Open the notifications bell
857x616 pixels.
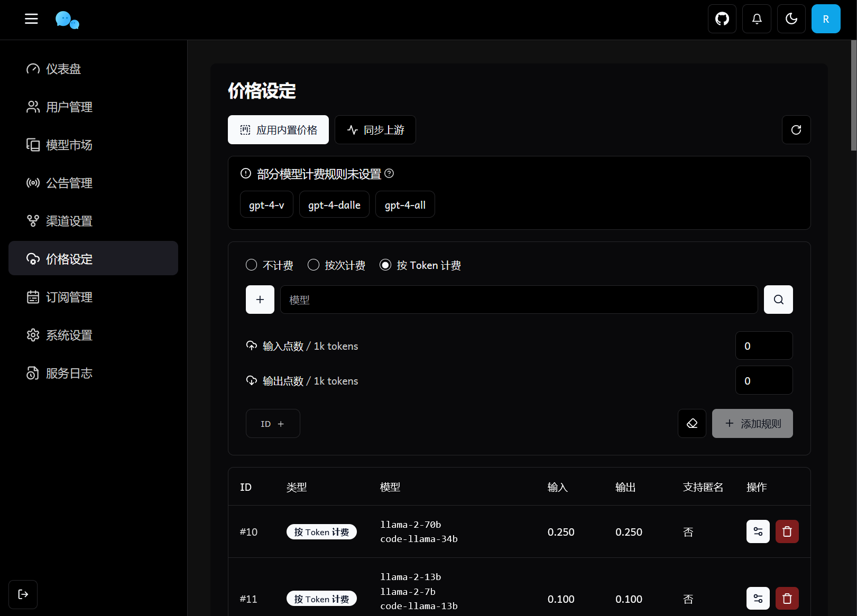pos(757,18)
